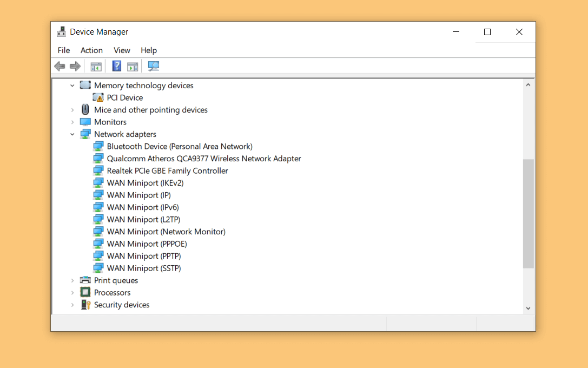Open the File menu

click(64, 50)
